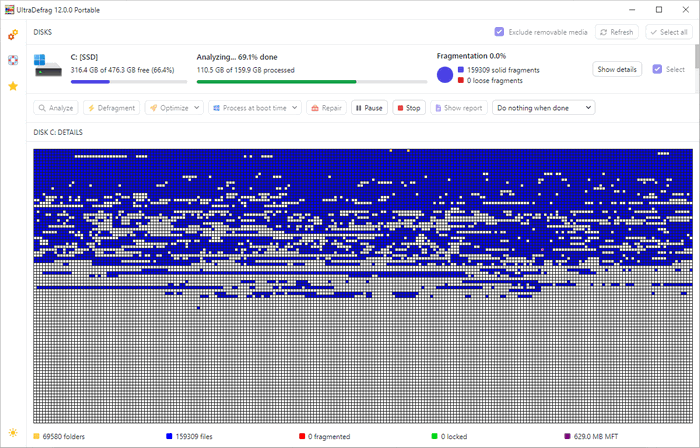Click the red fragmented legend swatch
The image size is (700, 448).
(x=302, y=436)
